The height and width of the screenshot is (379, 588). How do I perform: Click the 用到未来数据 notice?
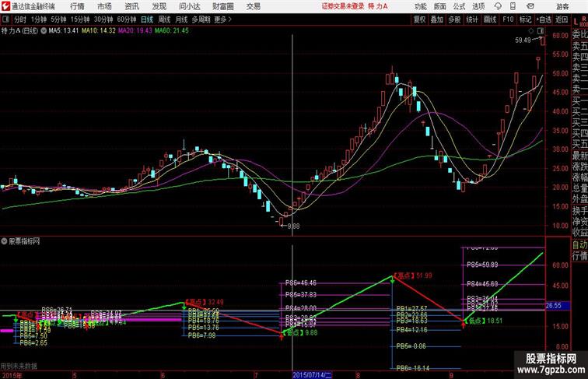pyautogui.click(x=19, y=367)
